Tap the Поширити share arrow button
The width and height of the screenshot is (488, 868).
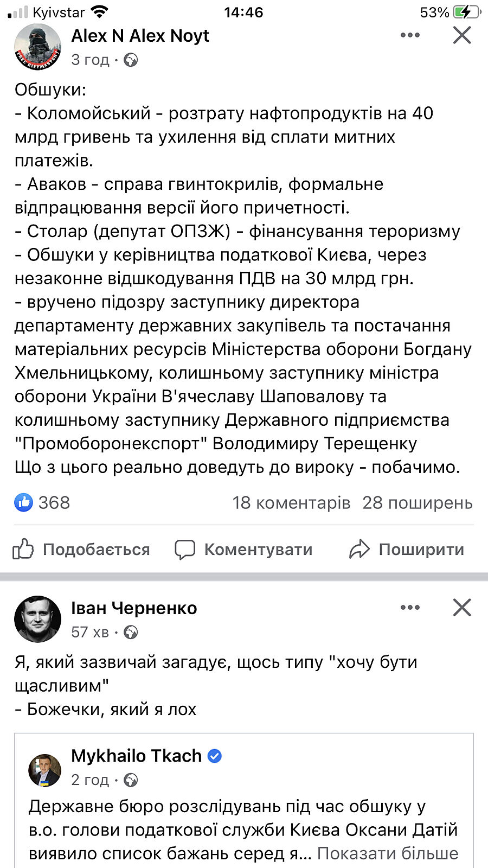pos(407,550)
